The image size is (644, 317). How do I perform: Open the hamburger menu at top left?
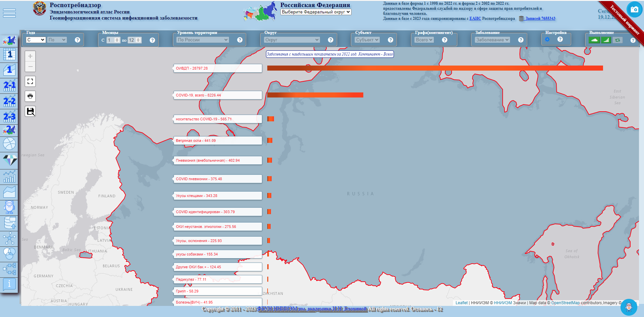9,13
